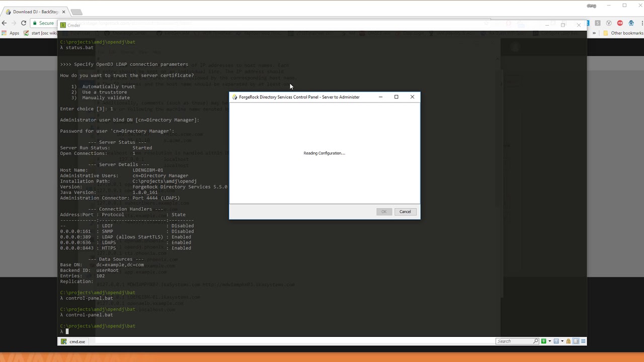Click the gray S Chrome extension icon

(598, 23)
